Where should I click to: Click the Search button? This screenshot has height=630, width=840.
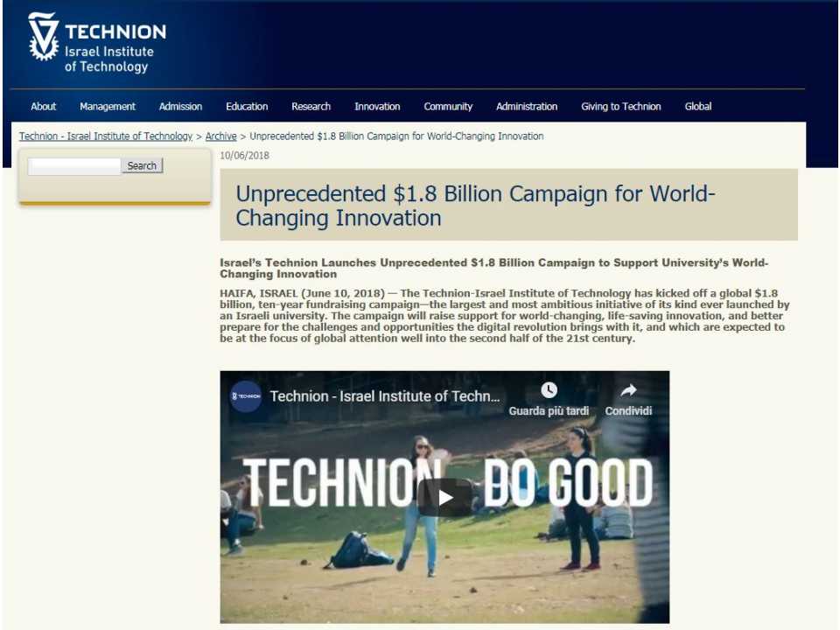[141, 165]
